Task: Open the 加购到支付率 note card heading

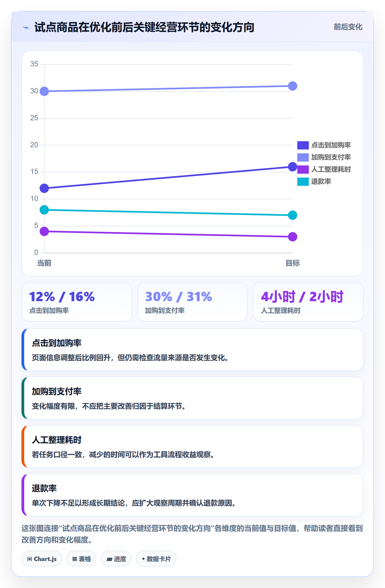Action: [x=57, y=391]
